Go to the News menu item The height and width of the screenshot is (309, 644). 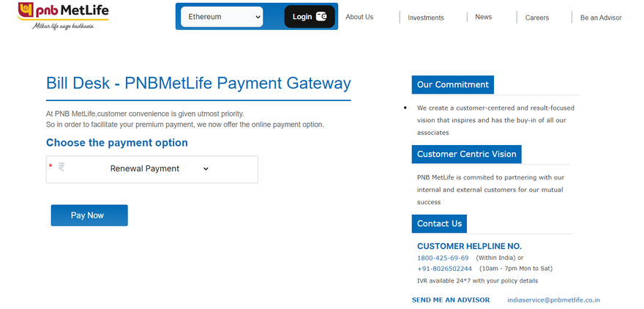(x=484, y=17)
